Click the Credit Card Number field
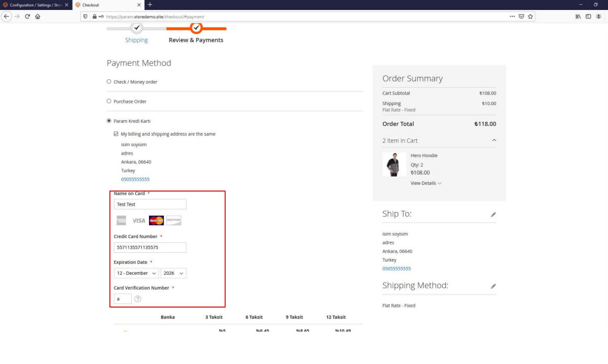 [150, 248]
